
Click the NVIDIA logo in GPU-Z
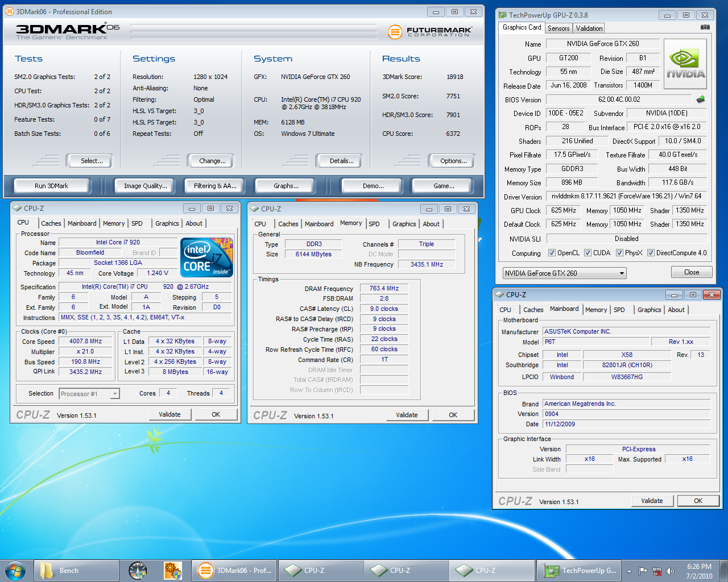coord(685,64)
